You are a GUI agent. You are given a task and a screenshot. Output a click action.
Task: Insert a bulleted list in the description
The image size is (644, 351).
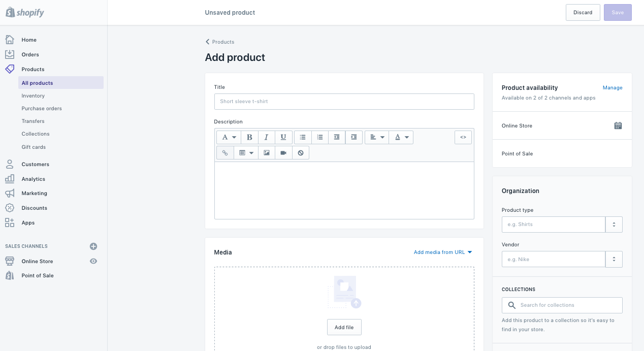(303, 137)
